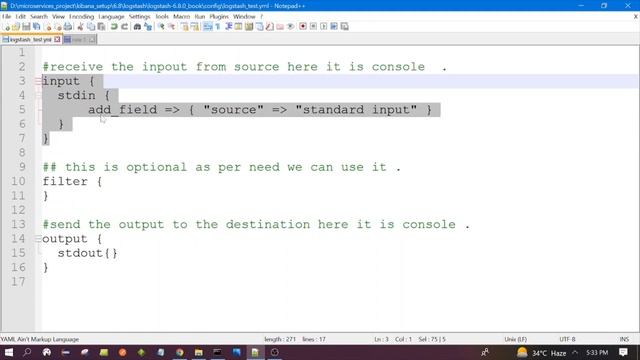
Task: Undo last action with green arrow
Action: pos(114,27)
